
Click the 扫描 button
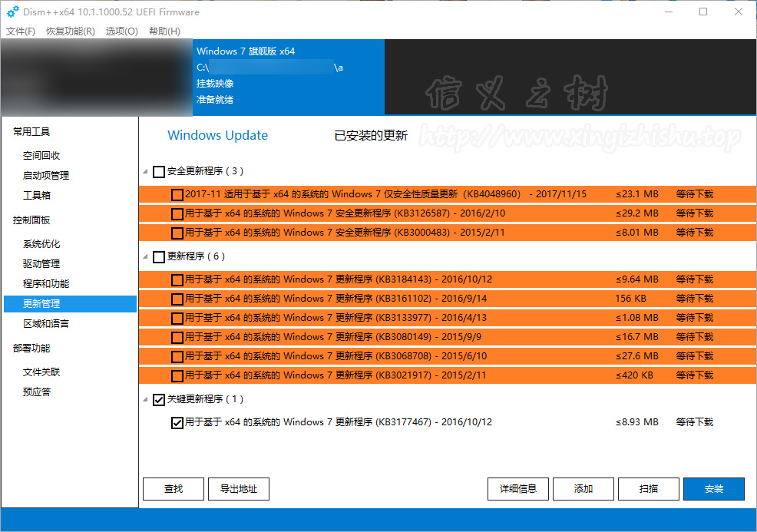click(x=648, y=489)
